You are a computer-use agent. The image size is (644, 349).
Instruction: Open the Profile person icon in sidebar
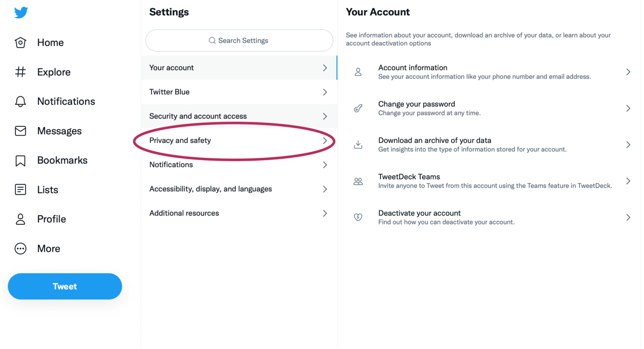tap(21, 219)
